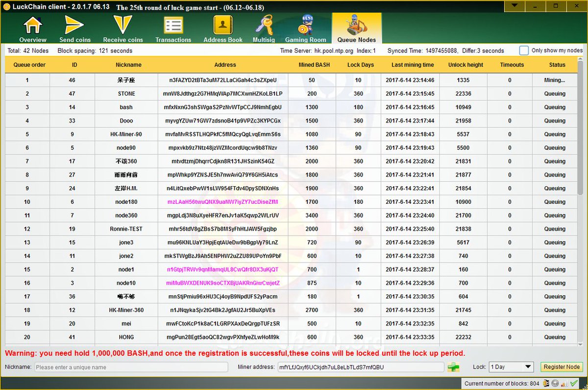Click the green add-address icon beside miner address
This screenshot has height=390, width=588.
[x=453, y=367]
